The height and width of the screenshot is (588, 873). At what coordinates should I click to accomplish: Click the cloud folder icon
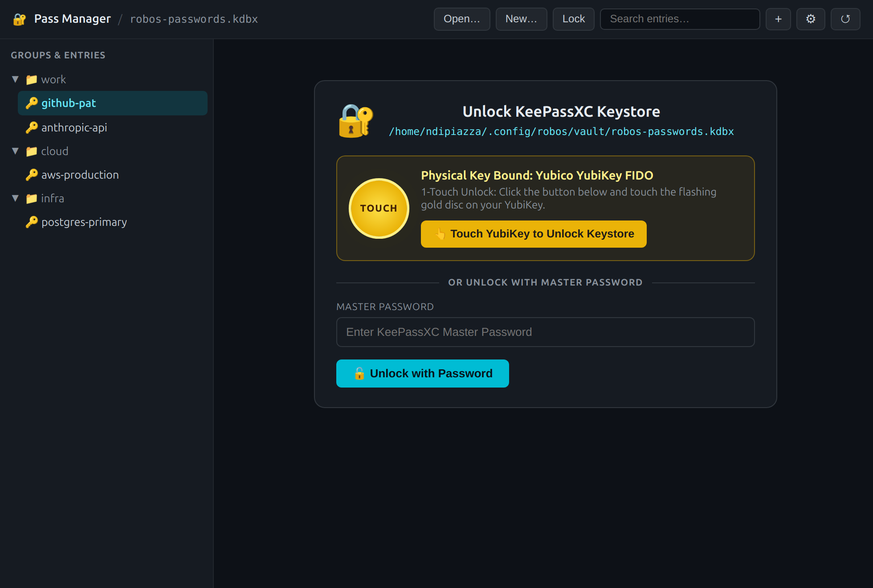pyautogui.click(x=31, y=151)
